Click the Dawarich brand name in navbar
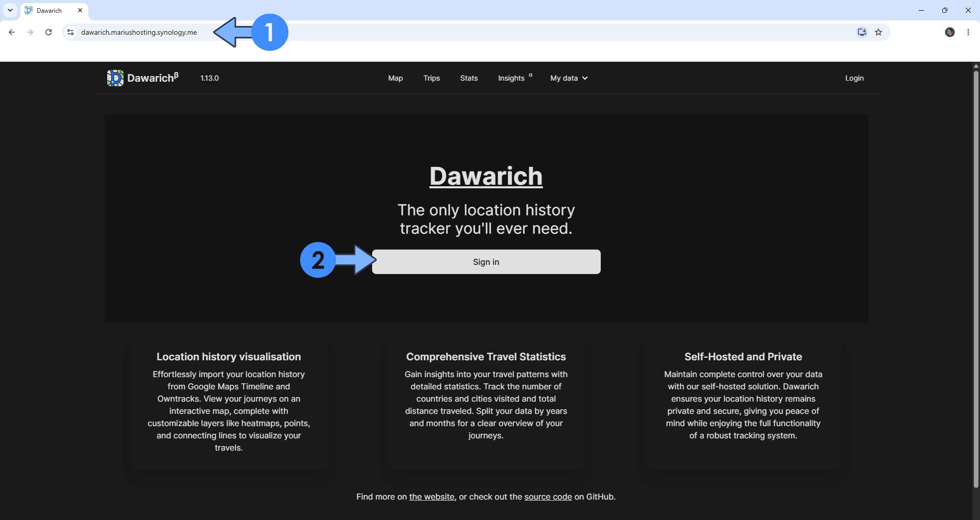Viewport: 980px width, 520px height. (x=153, y=78)
